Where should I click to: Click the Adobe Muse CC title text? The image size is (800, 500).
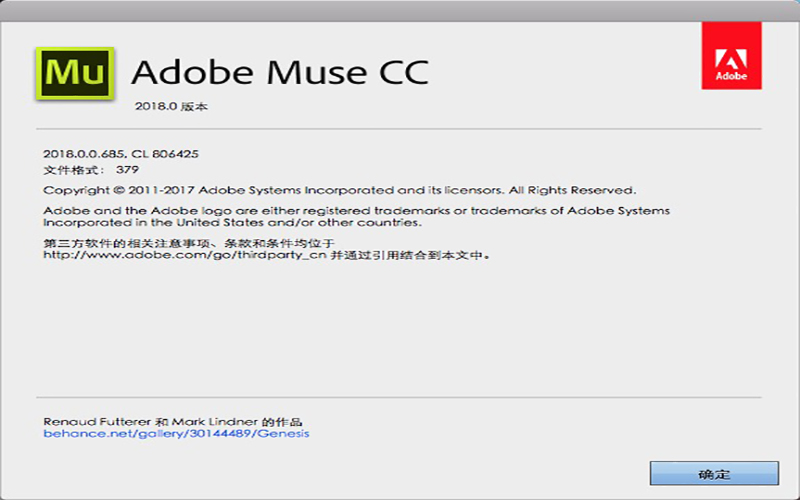point(280,72)
